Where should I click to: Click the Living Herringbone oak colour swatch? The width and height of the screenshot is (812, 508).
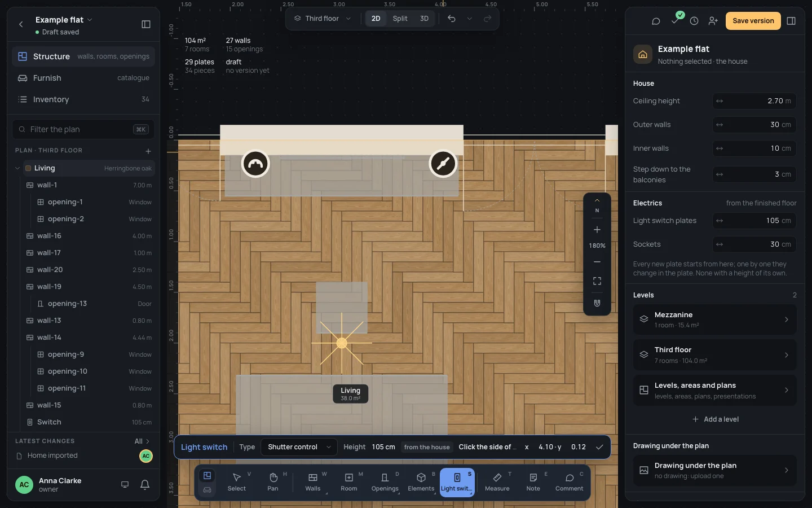(28, 168)
